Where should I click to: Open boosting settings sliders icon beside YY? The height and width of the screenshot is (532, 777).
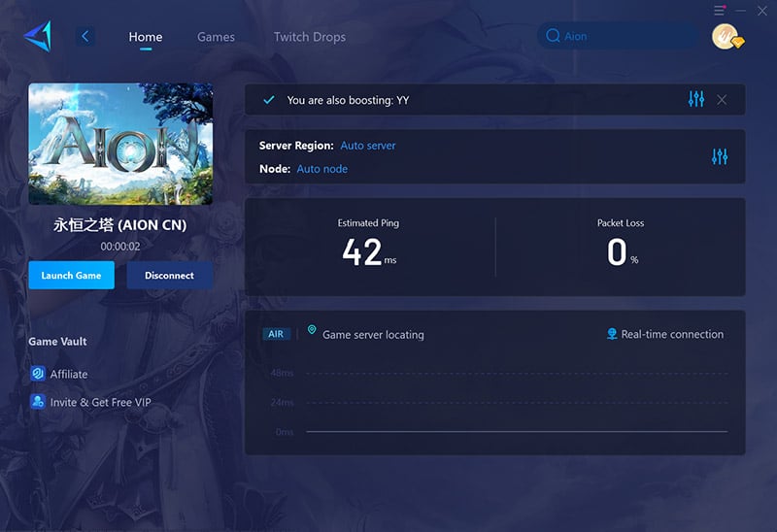click(x=696, y=99)
